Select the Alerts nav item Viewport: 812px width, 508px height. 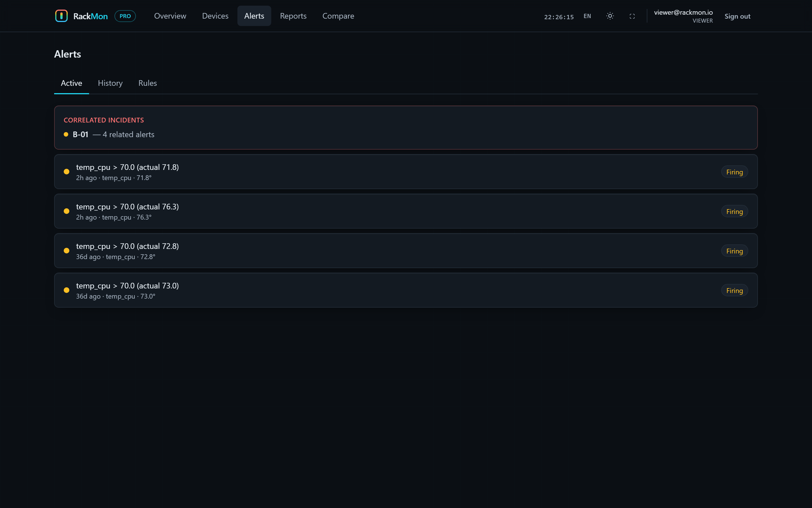point(254,16)
